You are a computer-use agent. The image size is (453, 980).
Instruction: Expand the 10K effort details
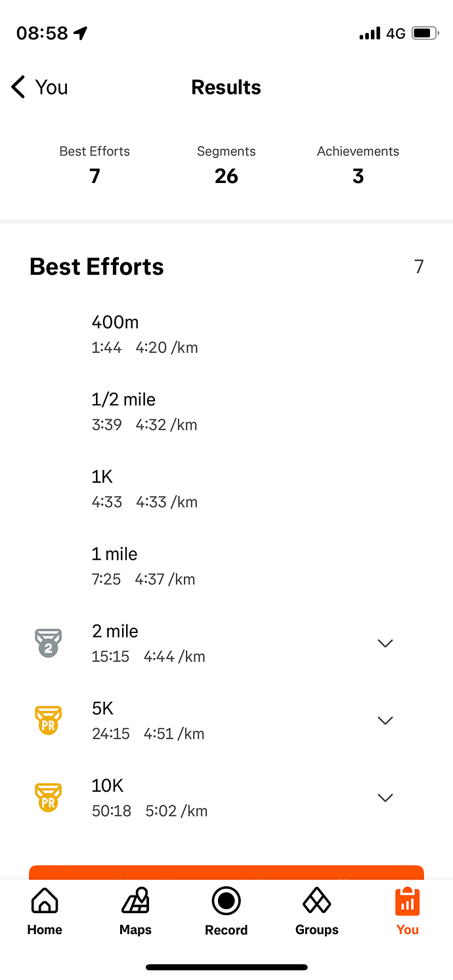[385, 798]
